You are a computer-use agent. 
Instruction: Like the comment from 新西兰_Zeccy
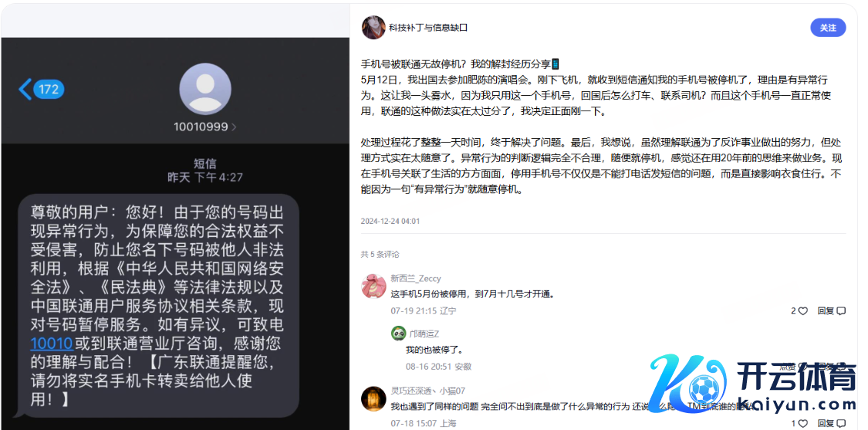pyautogui.click(x=799, y=311)
